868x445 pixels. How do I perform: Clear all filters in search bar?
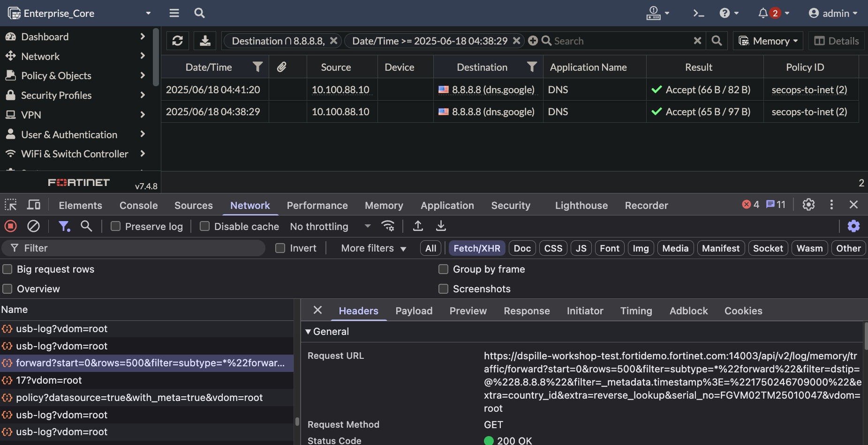(x=697, y=41)
